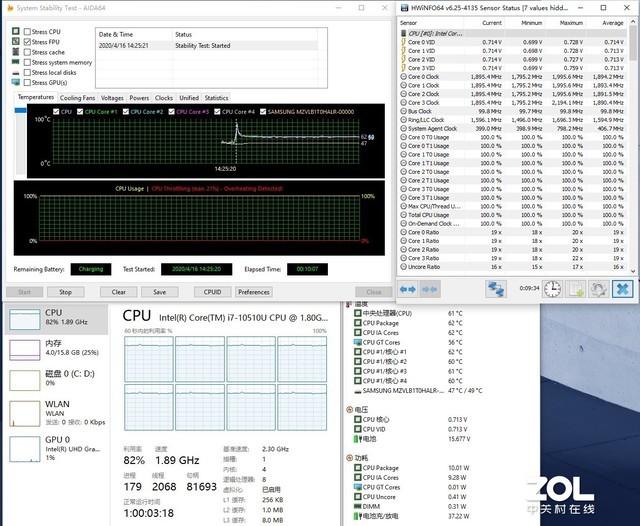The image size is (640, 526).
Task: Collapse the 功耗 power section
Action: click(349, 458)
